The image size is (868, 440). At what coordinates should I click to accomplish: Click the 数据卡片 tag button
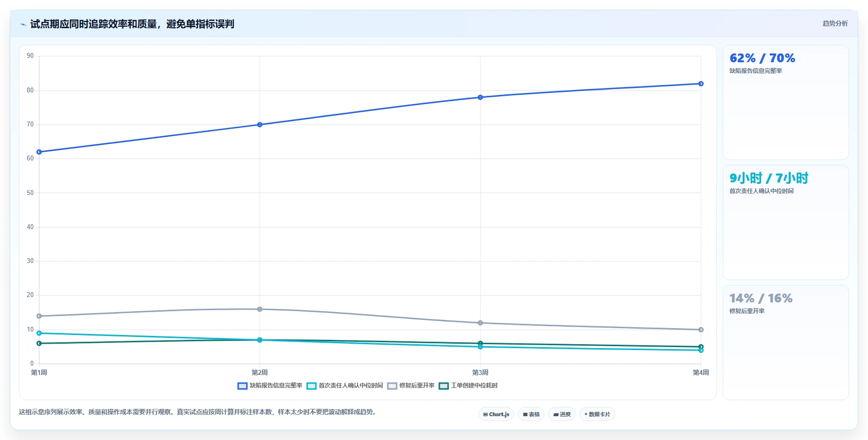point(597,414)
